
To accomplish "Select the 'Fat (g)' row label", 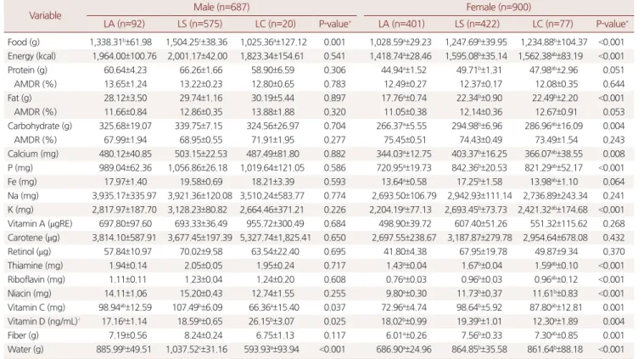I will pyautogui.click(x=20, y=98).
